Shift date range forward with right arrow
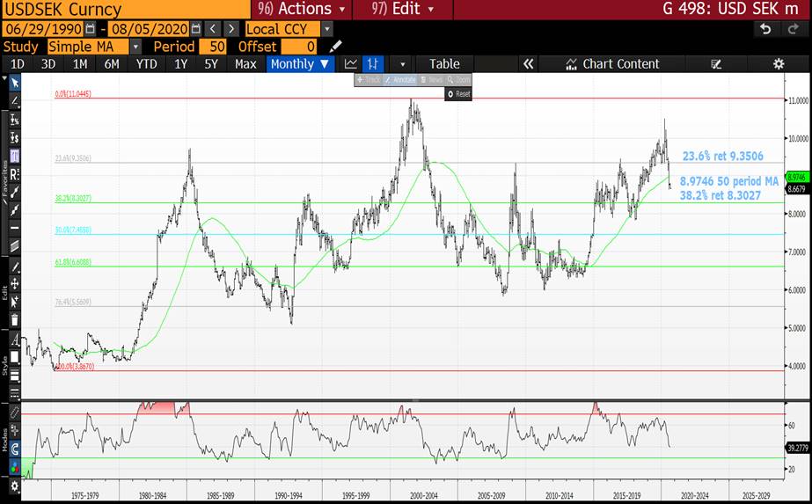 tap(231, 29)
